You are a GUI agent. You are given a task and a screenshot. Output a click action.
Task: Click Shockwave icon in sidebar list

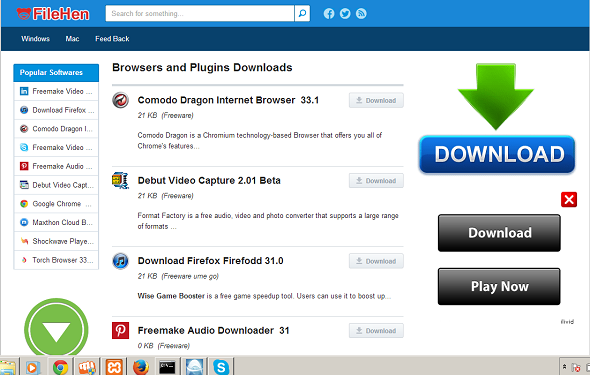tap(24, 241)
